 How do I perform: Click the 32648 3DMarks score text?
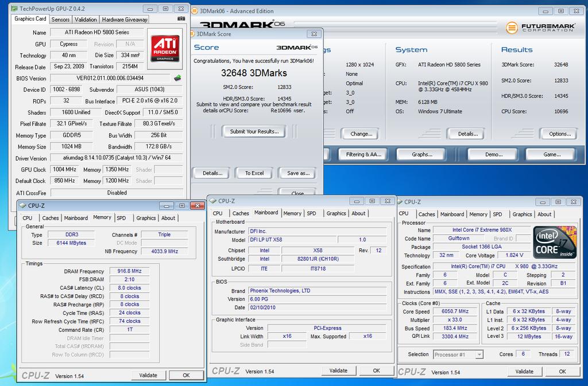254,73
